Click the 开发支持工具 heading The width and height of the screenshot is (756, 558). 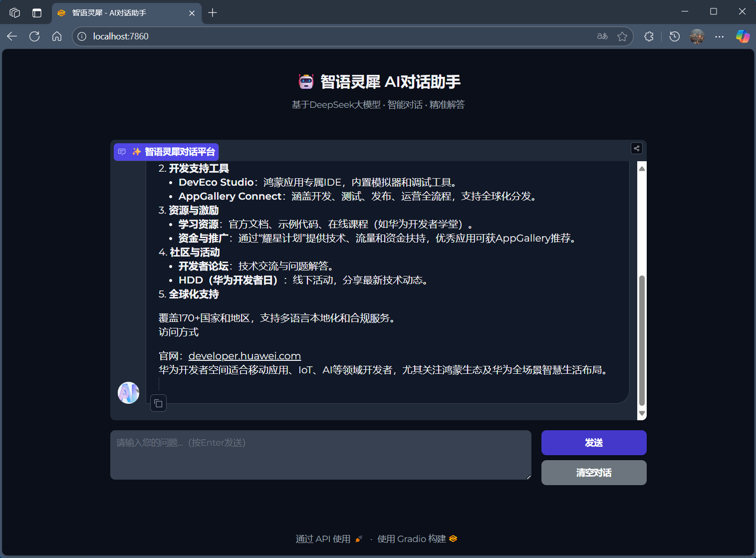(199, 169)
